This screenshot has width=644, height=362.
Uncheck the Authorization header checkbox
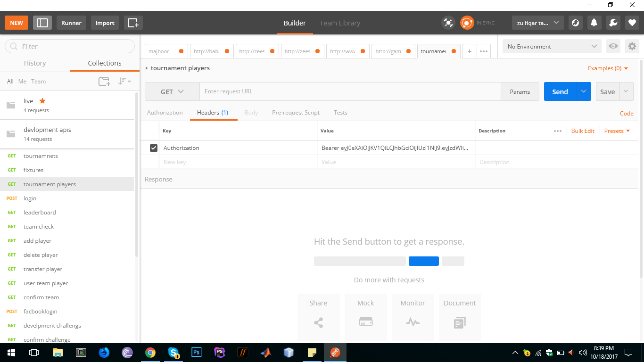point(153,148)
